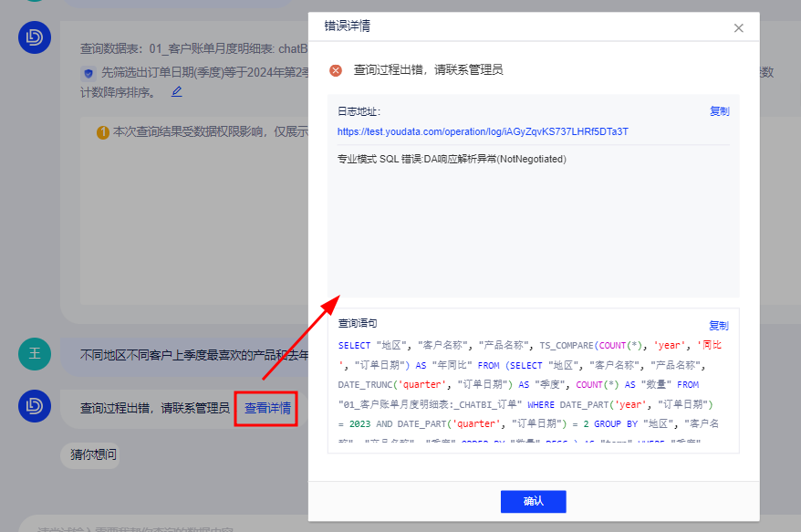
Task: Click the red error icon in the dialog
Action: (336, 70)
